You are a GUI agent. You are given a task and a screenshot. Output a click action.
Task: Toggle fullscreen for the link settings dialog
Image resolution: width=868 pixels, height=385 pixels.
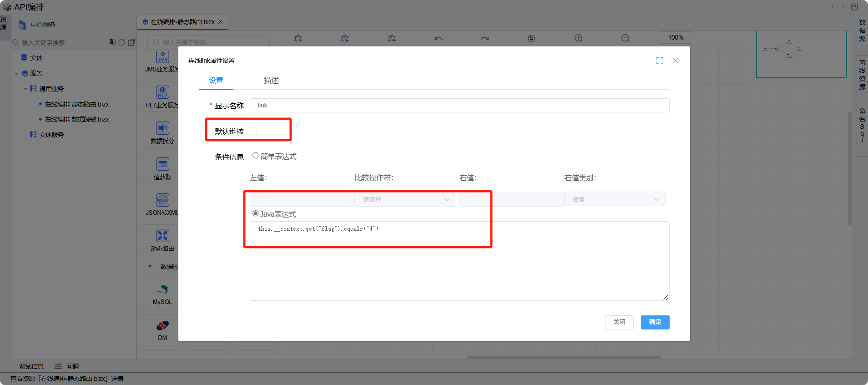click(x=660, y=61)
